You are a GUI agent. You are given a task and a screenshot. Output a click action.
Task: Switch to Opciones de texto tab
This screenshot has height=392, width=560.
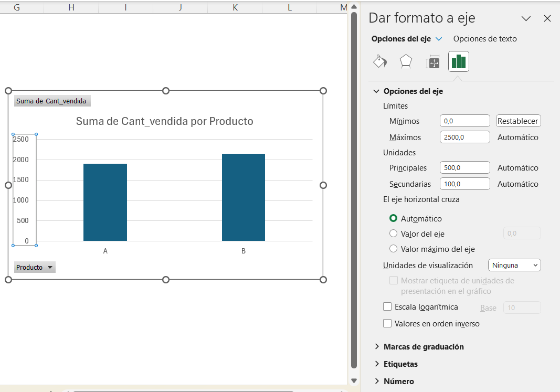tap(484, 38)
